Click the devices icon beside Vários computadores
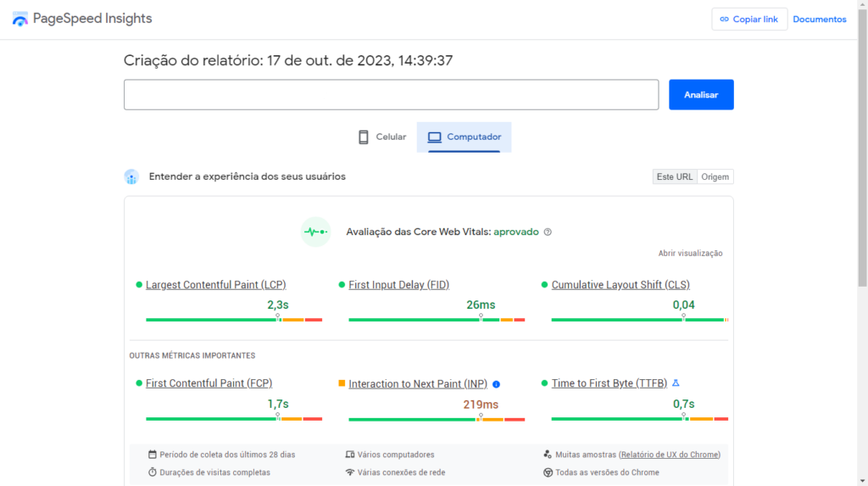 click(350, 455)
